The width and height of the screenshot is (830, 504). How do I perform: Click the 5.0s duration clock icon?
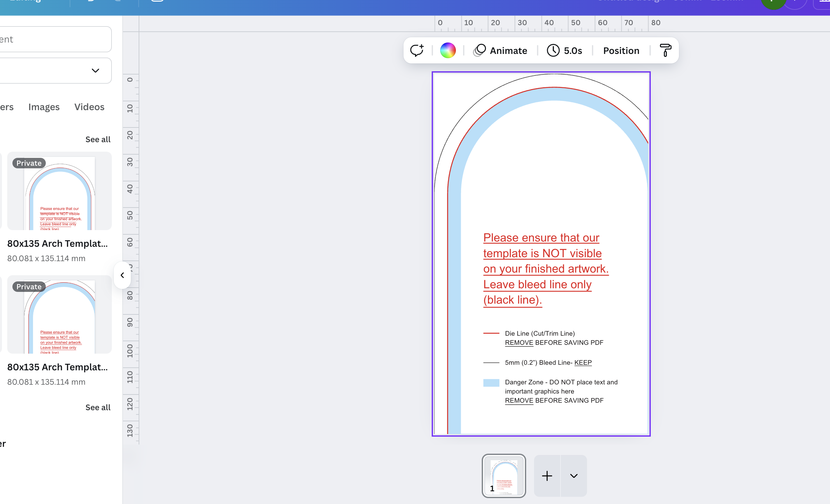[553, 51]
